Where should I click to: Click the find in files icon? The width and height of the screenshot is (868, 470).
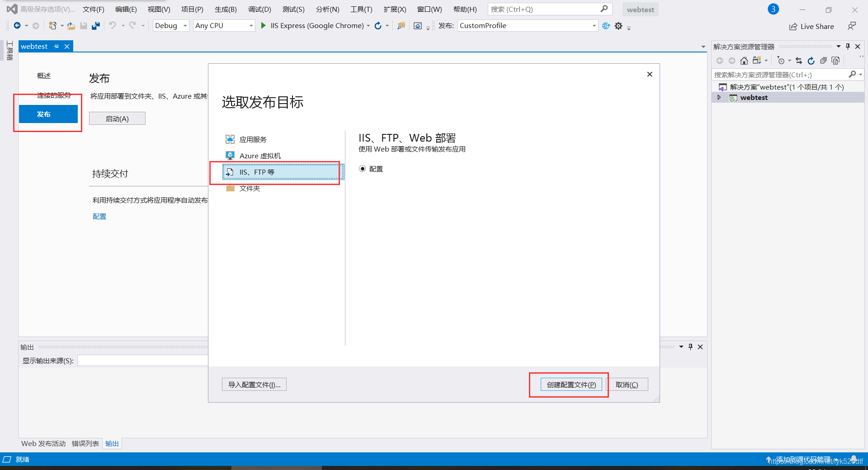(401, 26)
